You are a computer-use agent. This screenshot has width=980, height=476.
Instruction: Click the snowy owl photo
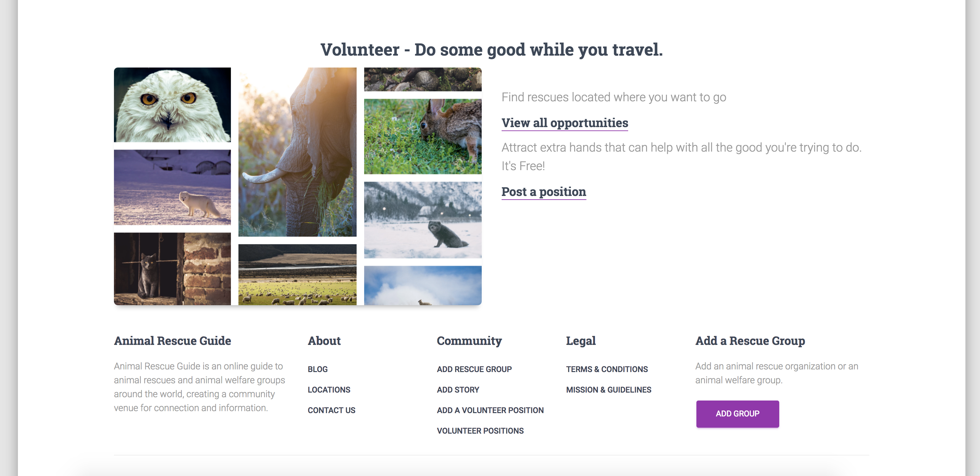172,104
